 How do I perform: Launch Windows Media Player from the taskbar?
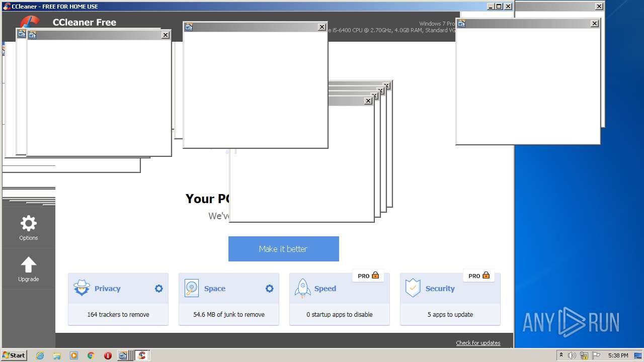[x=74, y=355]
